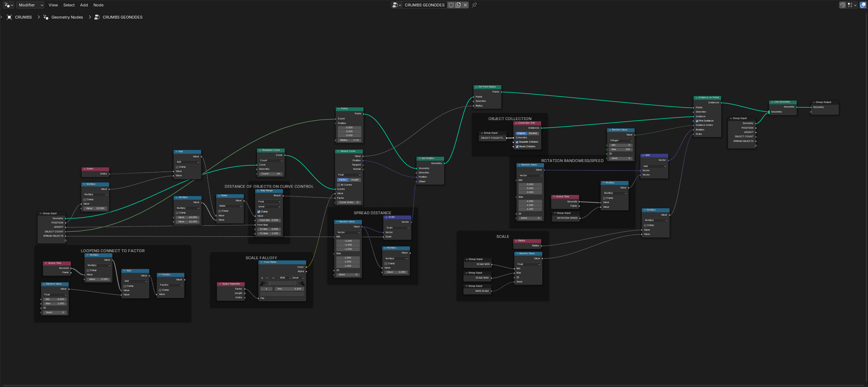Open the Add menu
This screenshot has height=387, width=868.
click(84, 5)
